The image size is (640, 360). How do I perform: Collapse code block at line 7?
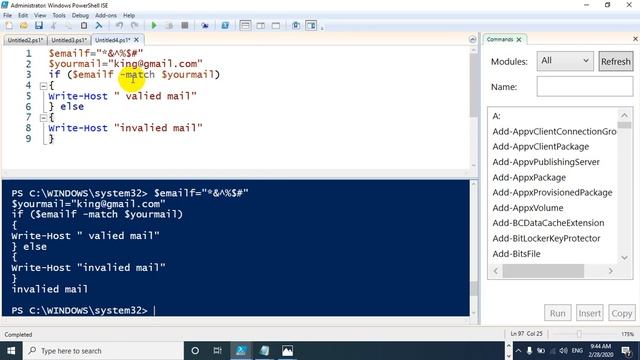(x=43, y=118)
